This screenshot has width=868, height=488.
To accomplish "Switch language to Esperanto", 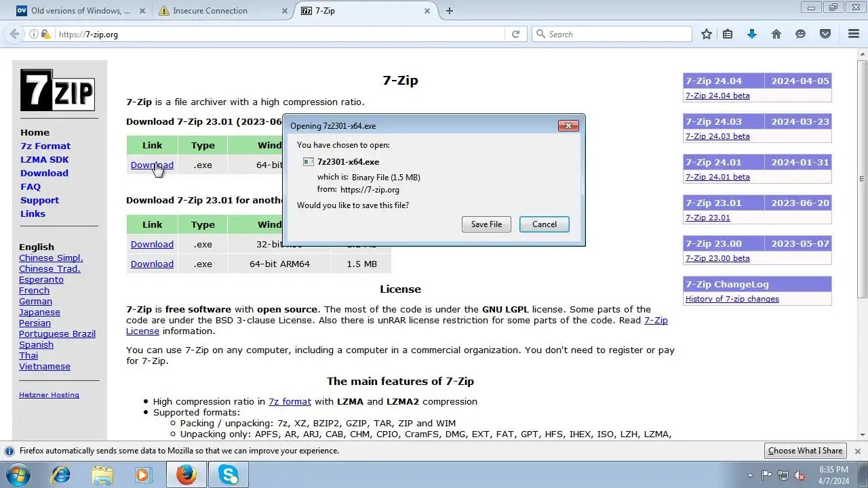I will pos(41,279).
